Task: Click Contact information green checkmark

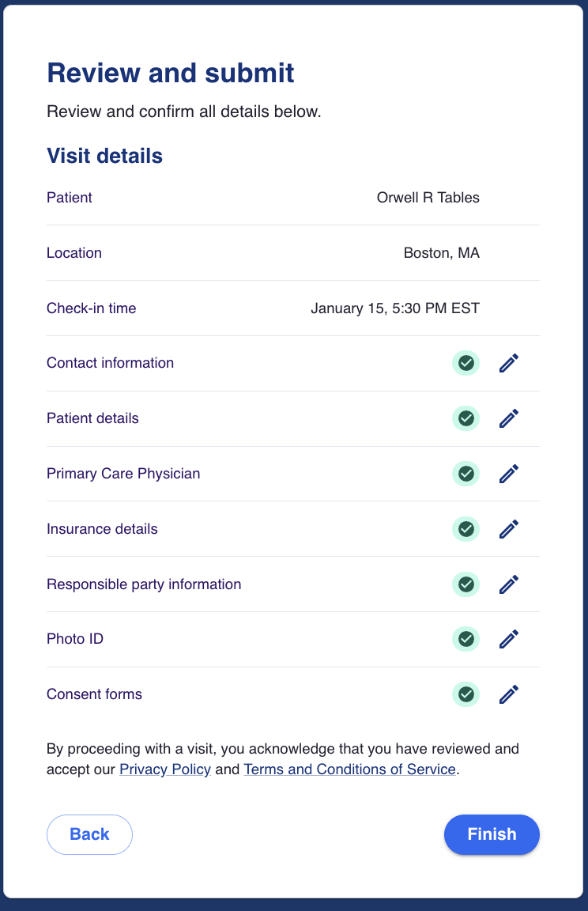Action: [466, 363]
